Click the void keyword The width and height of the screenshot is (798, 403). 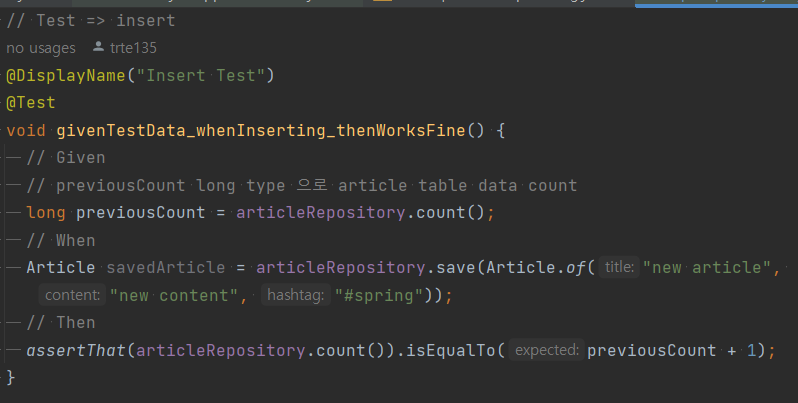[x=26, y=130]
